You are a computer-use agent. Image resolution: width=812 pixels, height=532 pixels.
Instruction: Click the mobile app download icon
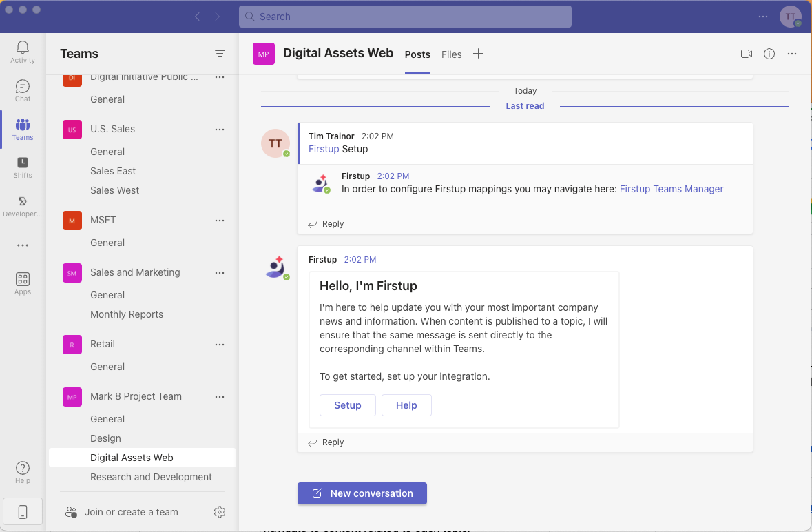click(x=22, y=512)
